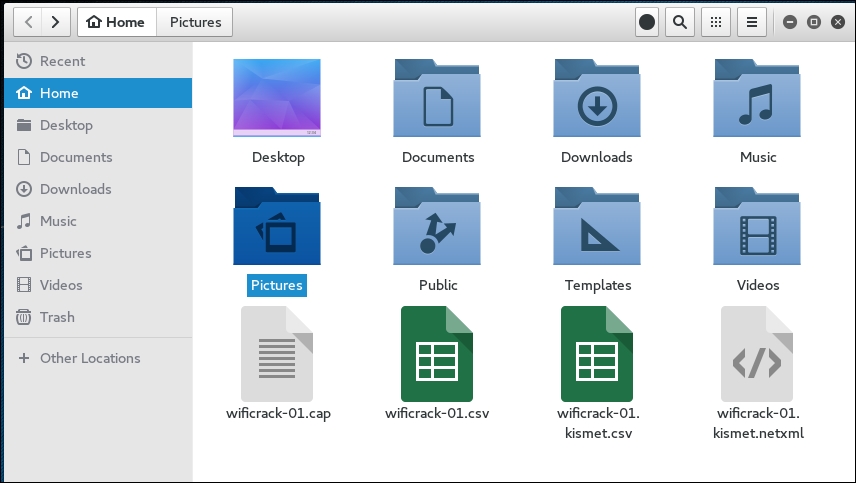
Task: Click the search magnifier icon in toolbar
Action: pyautogui.click(x=680, y=22)
